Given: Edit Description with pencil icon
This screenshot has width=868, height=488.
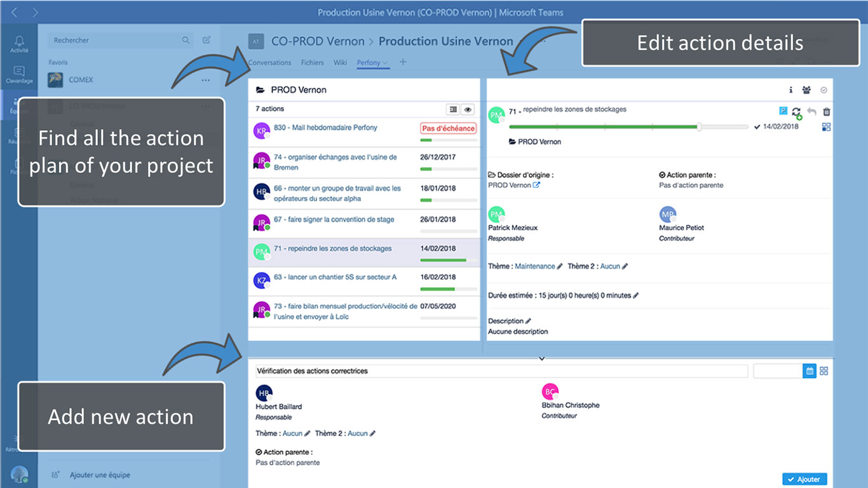Looking at the screenshot, I should pos(528,322).
